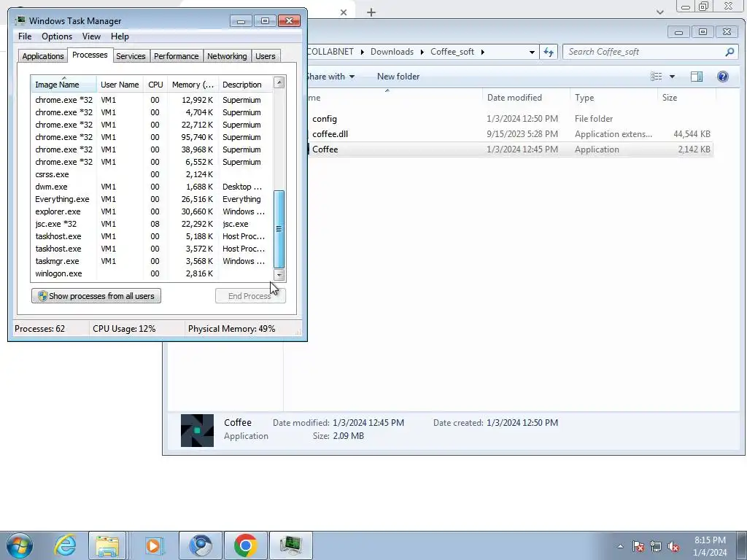Image resolution: width=747 pixels, height=560 pixels.
Task: Sort files by Date modified column
Action: 526,98
